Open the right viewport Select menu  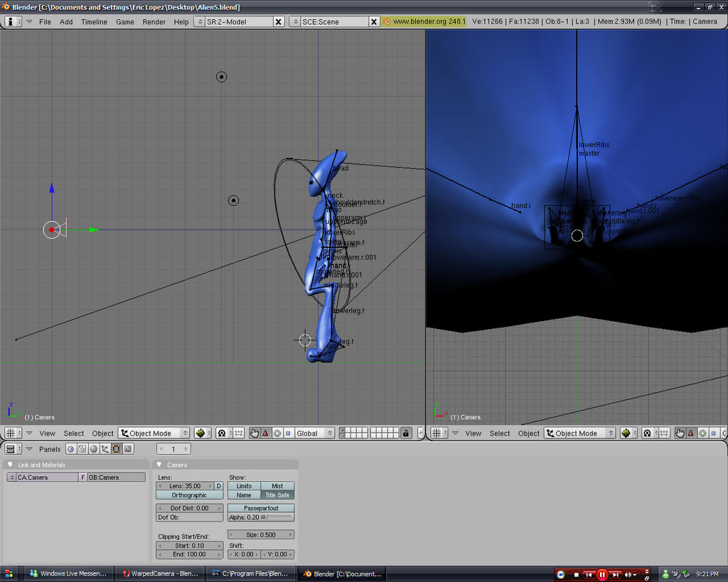(500, 433)
